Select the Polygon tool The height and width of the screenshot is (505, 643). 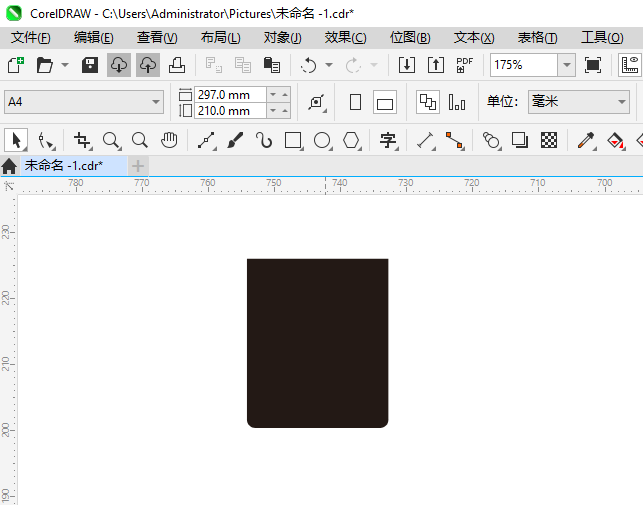[352, 140]
